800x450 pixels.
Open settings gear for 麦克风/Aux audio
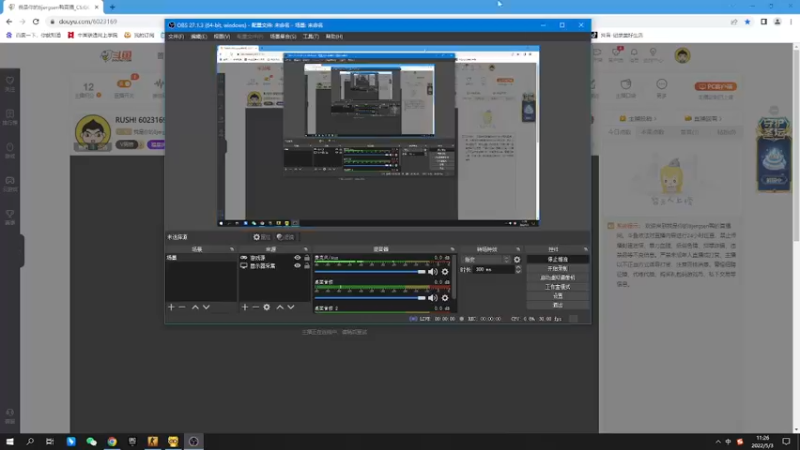pos(445,272)
